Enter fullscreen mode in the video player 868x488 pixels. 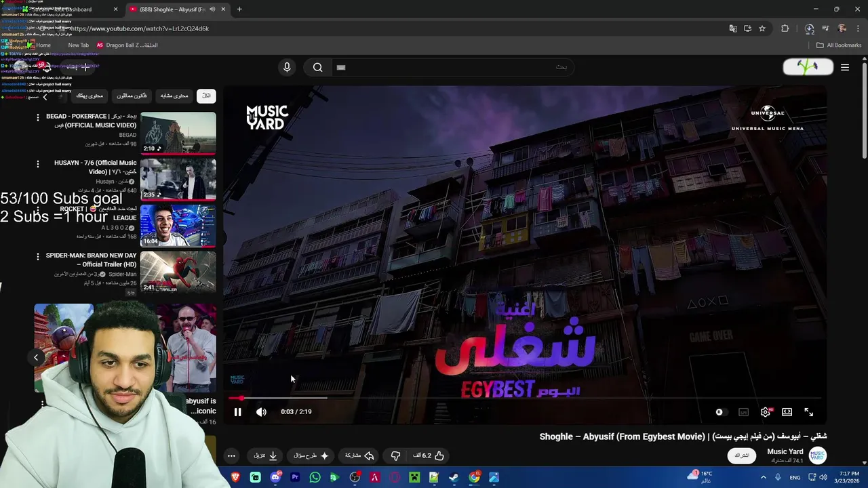[808, 412]
